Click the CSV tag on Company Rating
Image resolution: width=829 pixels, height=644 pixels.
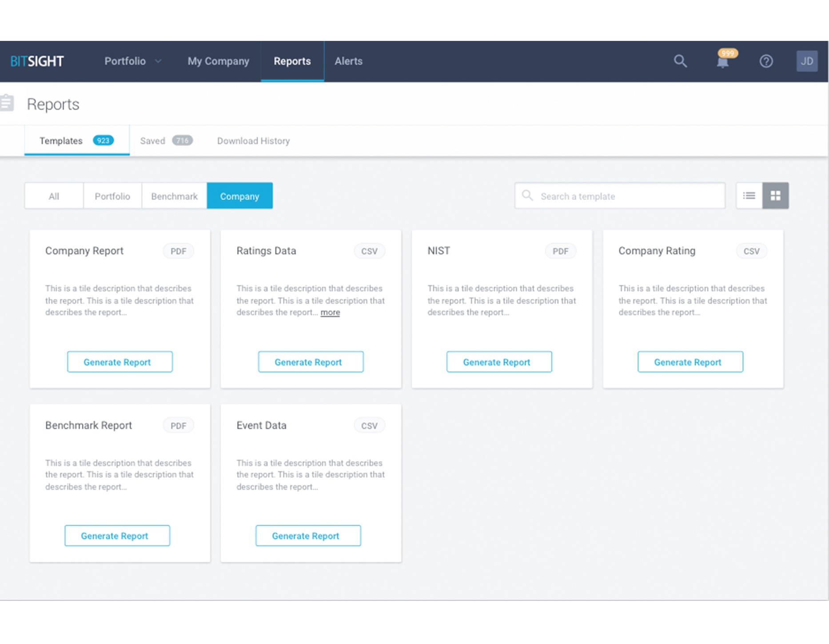[751, 251]
